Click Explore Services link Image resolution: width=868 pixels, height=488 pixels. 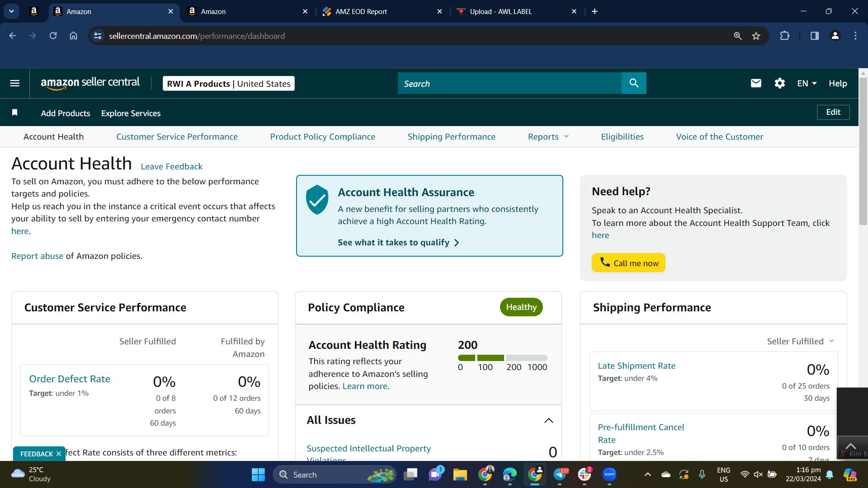[131, 113]
